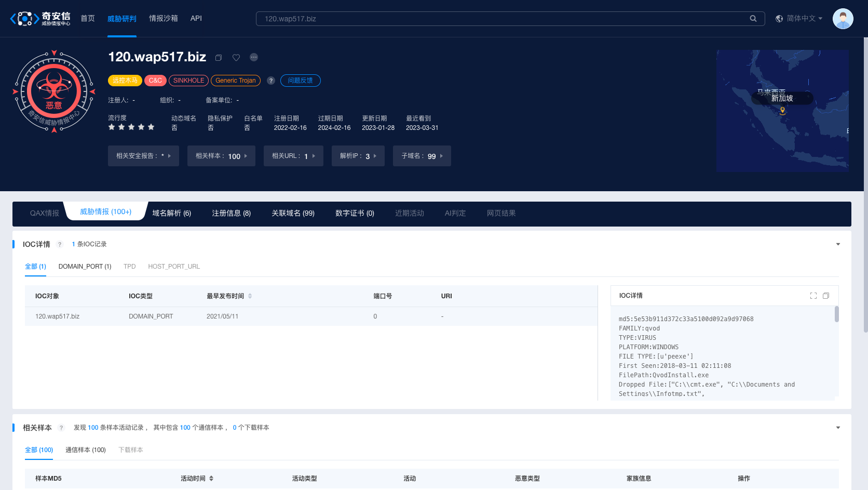Viewport: 868px width, 490px height.
Task: Click the 100 sample activity records count
Action: click(x=93, y=428)
